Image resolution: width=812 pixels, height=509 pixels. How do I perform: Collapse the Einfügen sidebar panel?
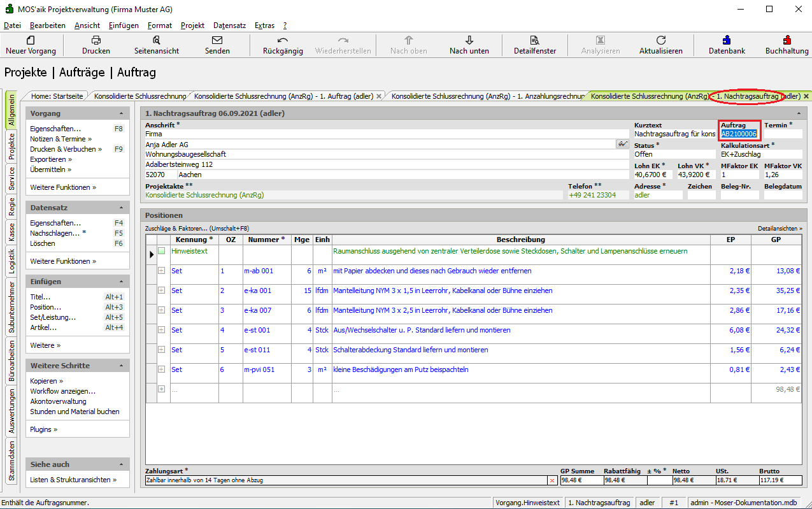(121, 282)
